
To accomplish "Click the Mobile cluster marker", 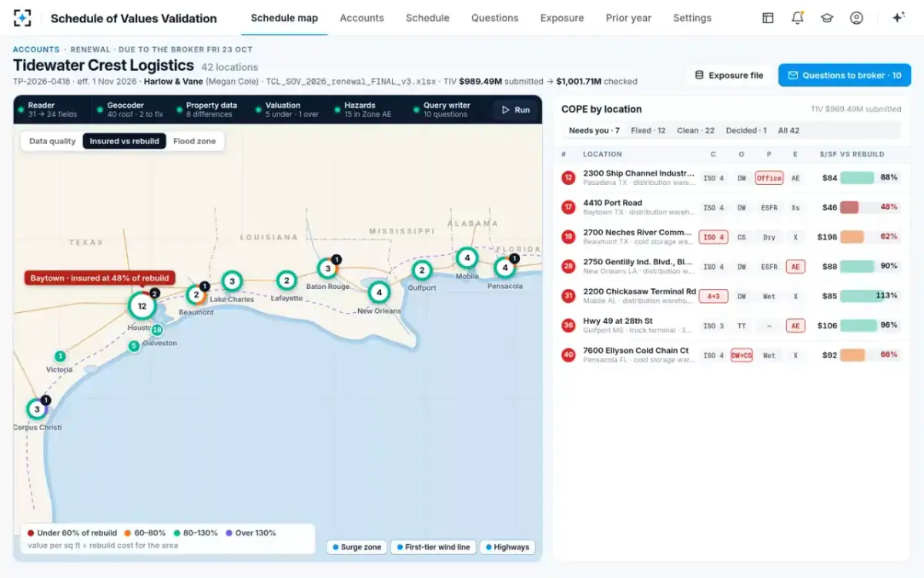I will coord(467,258).
